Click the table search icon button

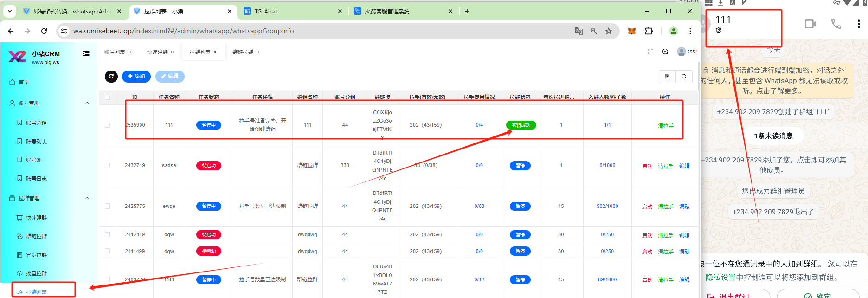click(x=684, y=77)
